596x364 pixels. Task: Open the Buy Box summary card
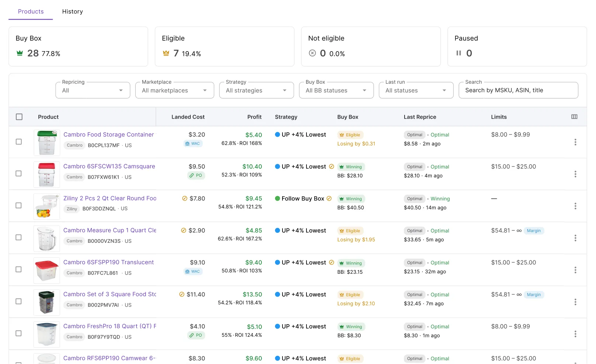click(x=78, y=46)
